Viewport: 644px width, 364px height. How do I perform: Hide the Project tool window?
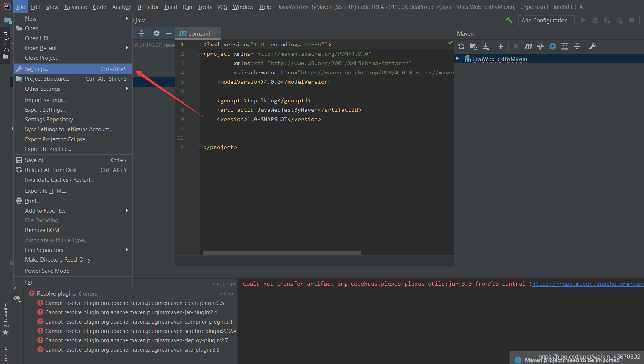point(169,33)
